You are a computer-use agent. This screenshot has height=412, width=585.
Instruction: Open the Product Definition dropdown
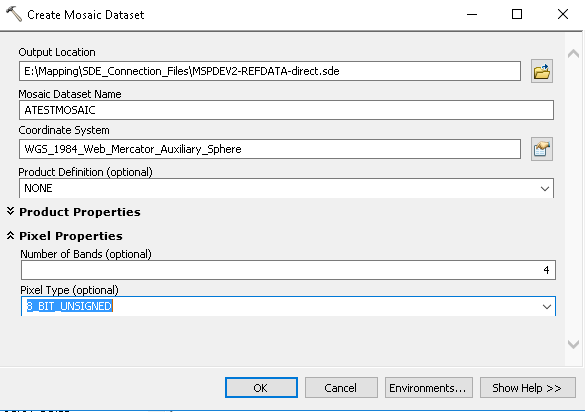pyautogui.click(x=545, y=188)
